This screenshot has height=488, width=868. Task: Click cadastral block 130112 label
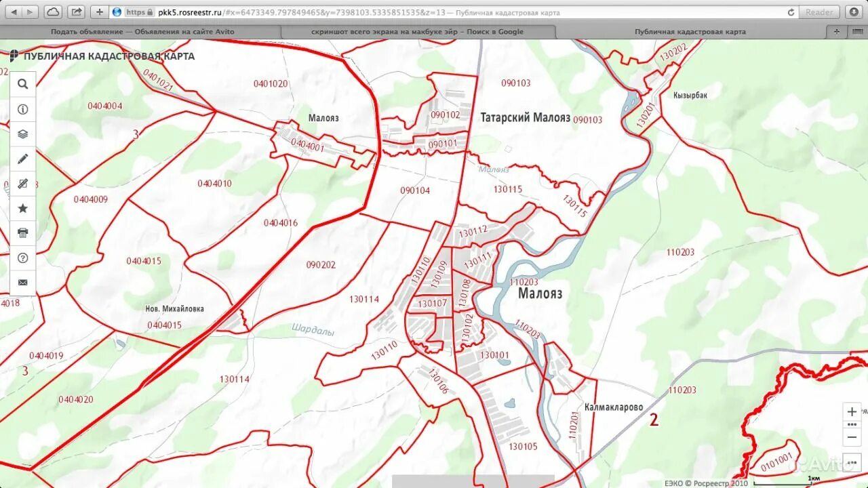click(x=473, y=231)
